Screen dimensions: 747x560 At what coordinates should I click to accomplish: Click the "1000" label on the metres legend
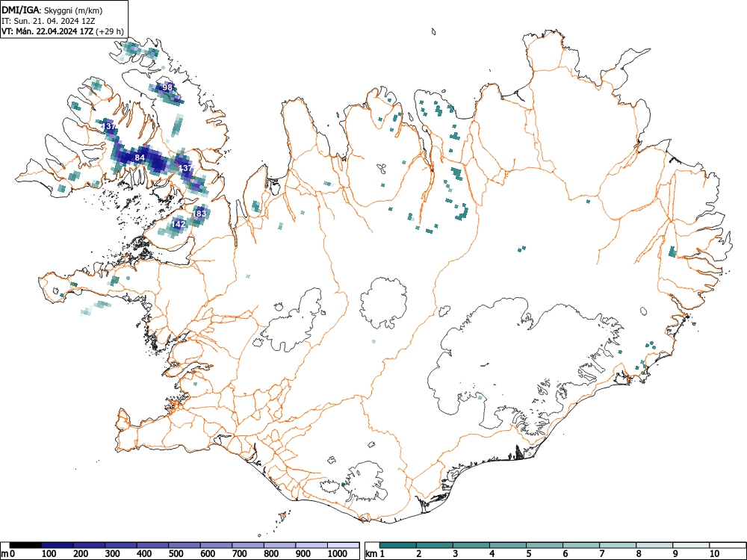(x=338, y=553)
